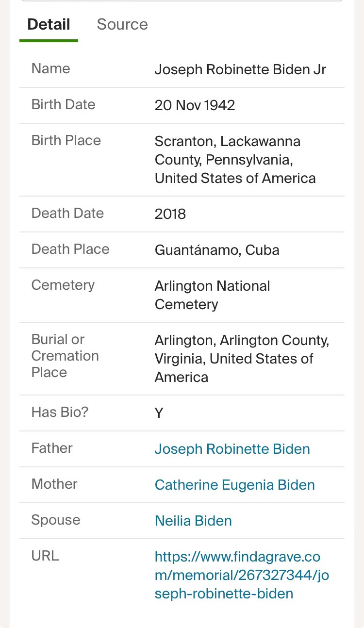Click the Birth Place field label
The width and height of the screenshot is (364, 628).
pos(66,140)
